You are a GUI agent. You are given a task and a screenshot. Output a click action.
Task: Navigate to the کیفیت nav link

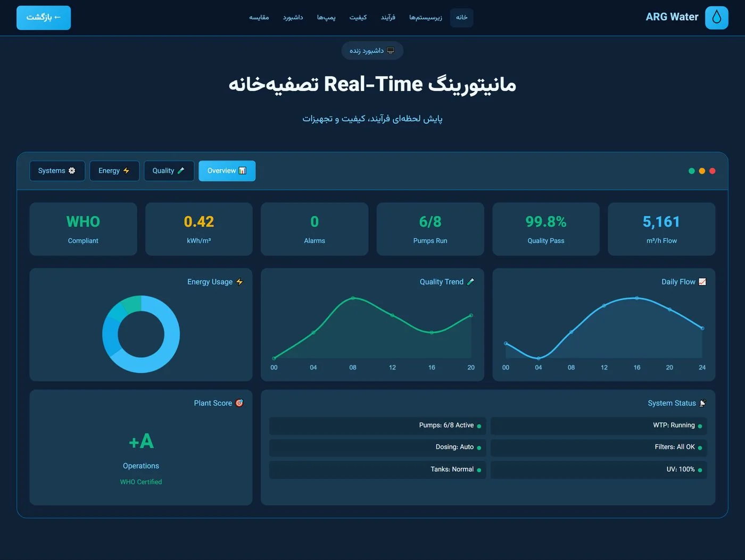click(x=358, y=18)
